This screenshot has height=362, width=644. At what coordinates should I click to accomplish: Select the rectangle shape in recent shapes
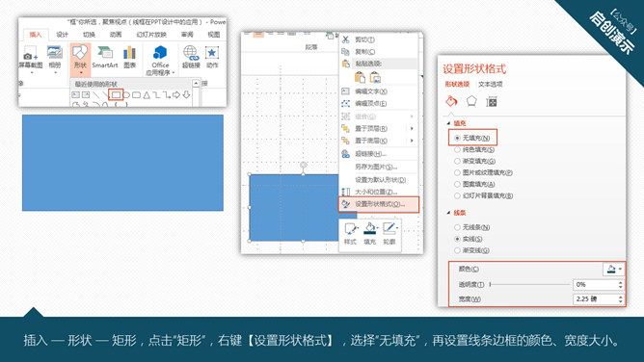(x=117, y=94)
